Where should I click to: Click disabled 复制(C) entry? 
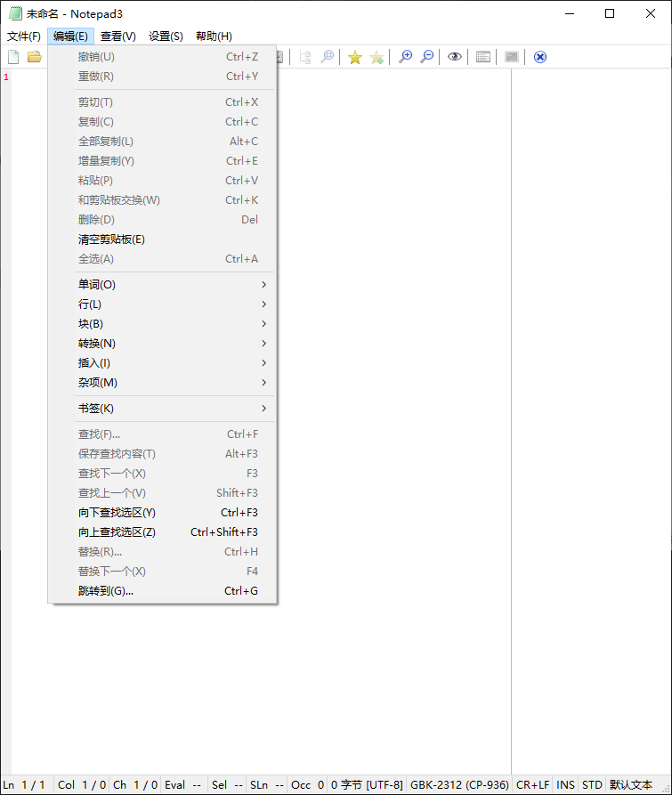point(162,122)
